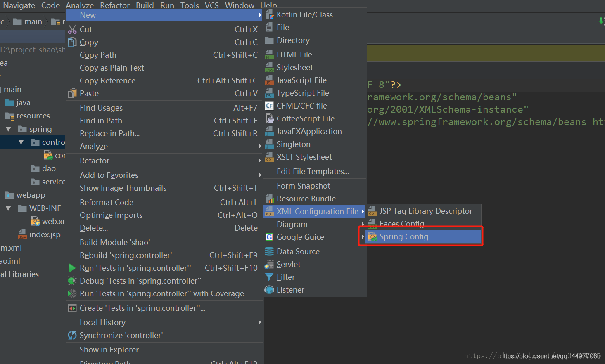Expand the Add to Favorites submenu arrow
This screenshot has height=364, width=605.
pos(260,175)
